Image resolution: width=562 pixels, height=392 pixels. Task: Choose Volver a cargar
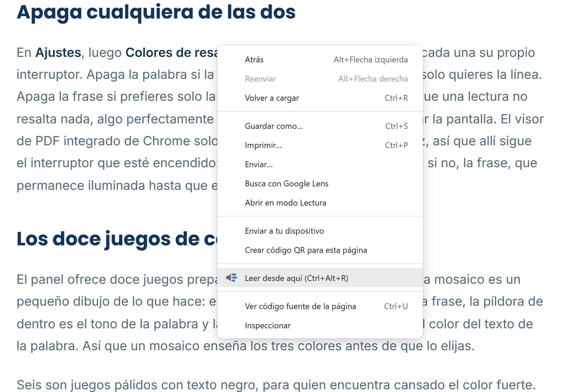(320, 98)
